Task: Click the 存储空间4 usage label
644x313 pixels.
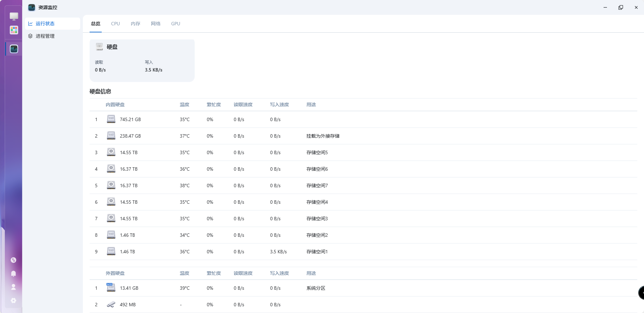Action: [317, 202]
